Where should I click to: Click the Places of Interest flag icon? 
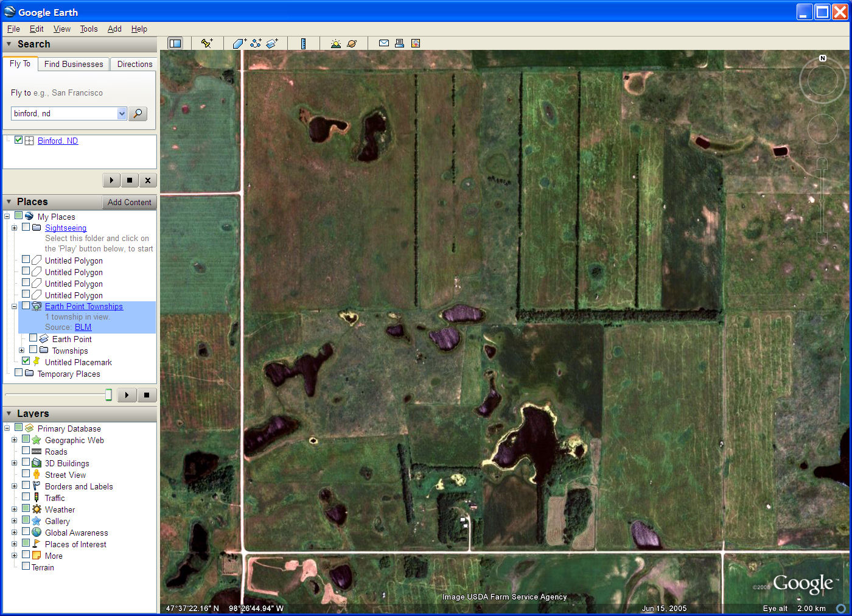coord(37,544)
